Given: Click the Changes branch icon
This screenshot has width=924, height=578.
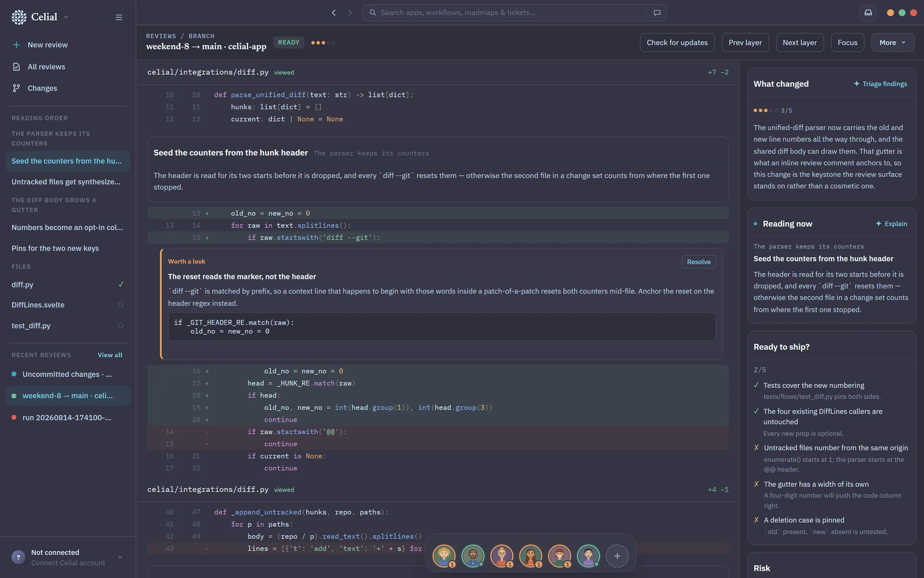Looking at the screenshot, I should [16, 88].
